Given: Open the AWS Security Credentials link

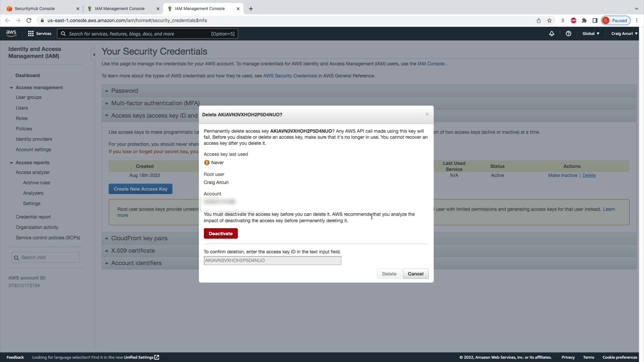Looking at the screenshot, I should pyautogui.click(x=290, y=76).
